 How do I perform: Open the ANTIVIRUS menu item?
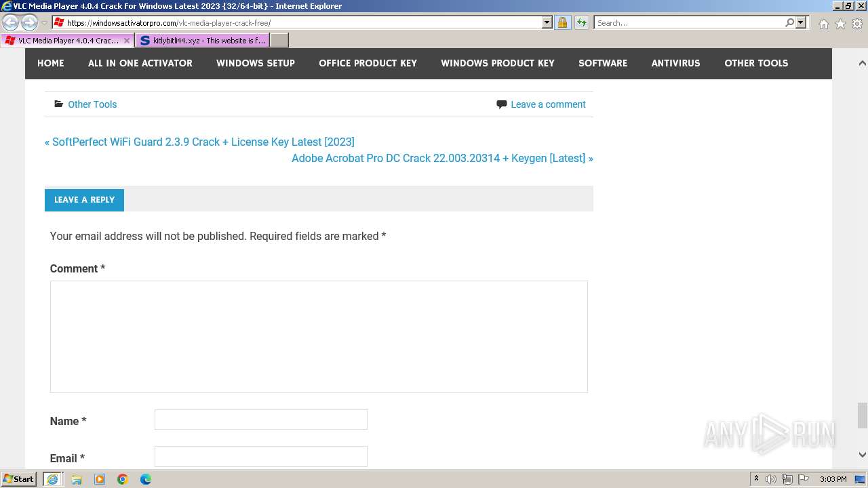tap(676, 63)
